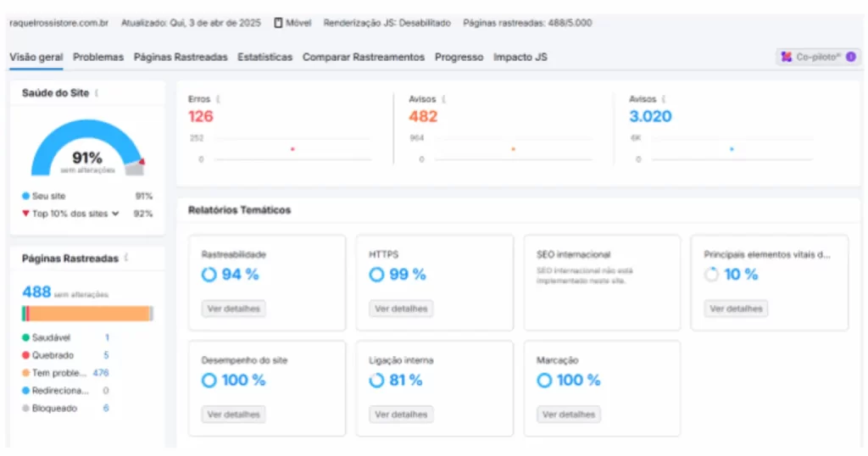This screenshot has height=456, width=868.
Task: Click Ver detalhes under Principais elementos vitais
Action: (x=737, y=309)
